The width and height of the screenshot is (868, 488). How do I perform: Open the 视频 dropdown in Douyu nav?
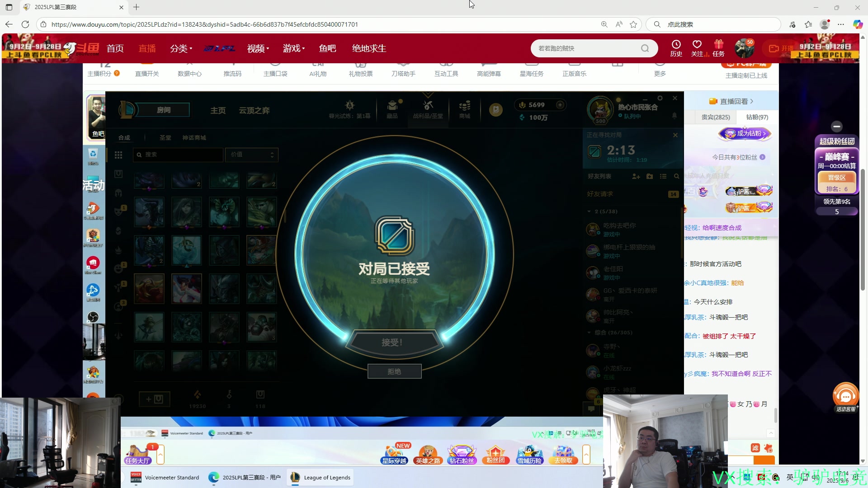(258, 48)
